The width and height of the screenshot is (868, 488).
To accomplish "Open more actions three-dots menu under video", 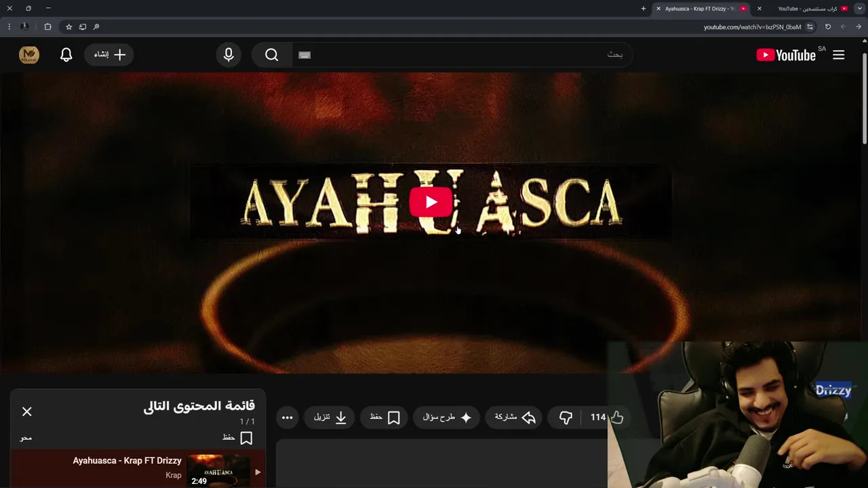I will click(288, 418).
